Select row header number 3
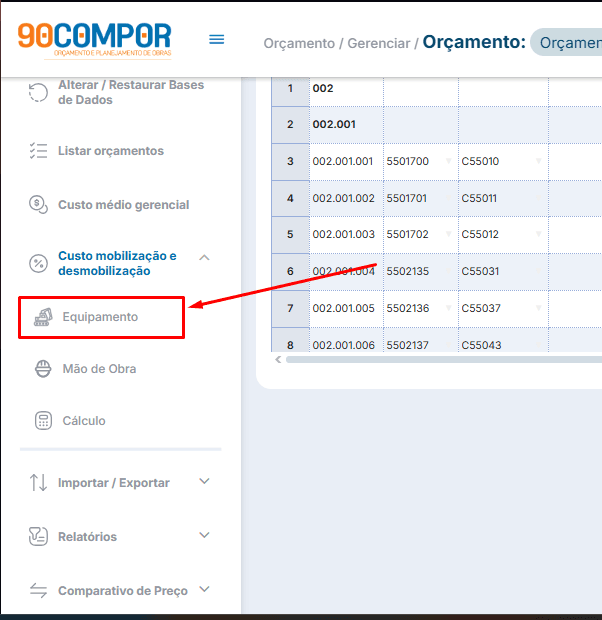602x620 pixels. tap(290, 161)
